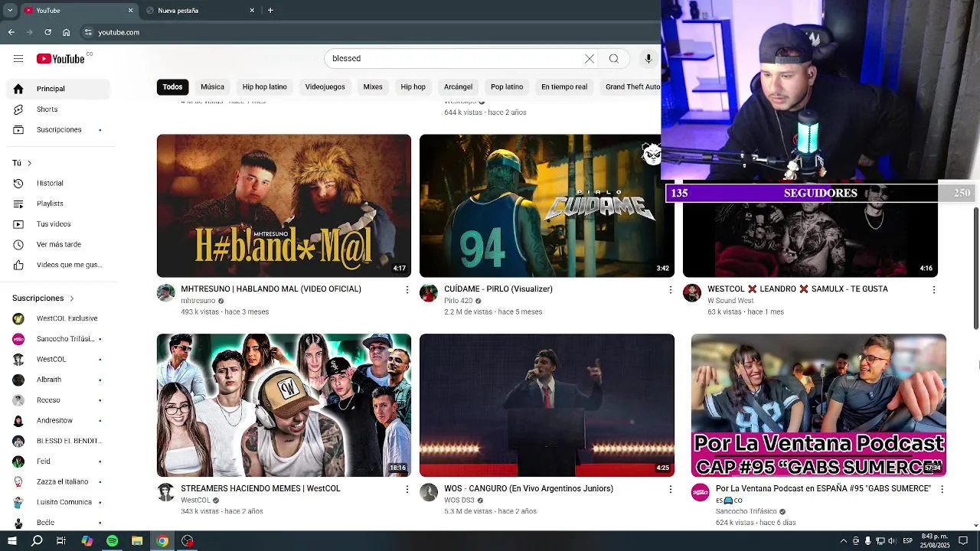Screen dimensions: 980x551
Task: Select the Mixes filter chip
Action: (373, 87)
